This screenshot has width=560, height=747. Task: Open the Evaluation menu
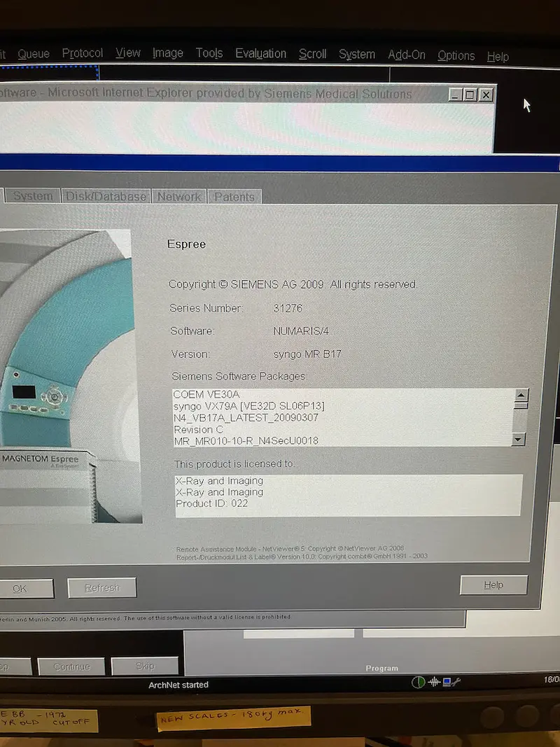[x=260, y=53]
